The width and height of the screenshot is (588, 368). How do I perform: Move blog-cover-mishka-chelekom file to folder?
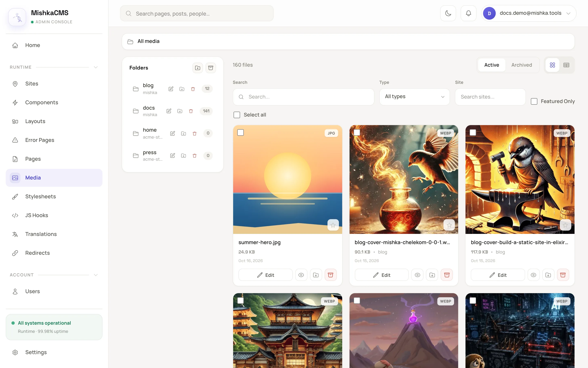tap(432, 275)
